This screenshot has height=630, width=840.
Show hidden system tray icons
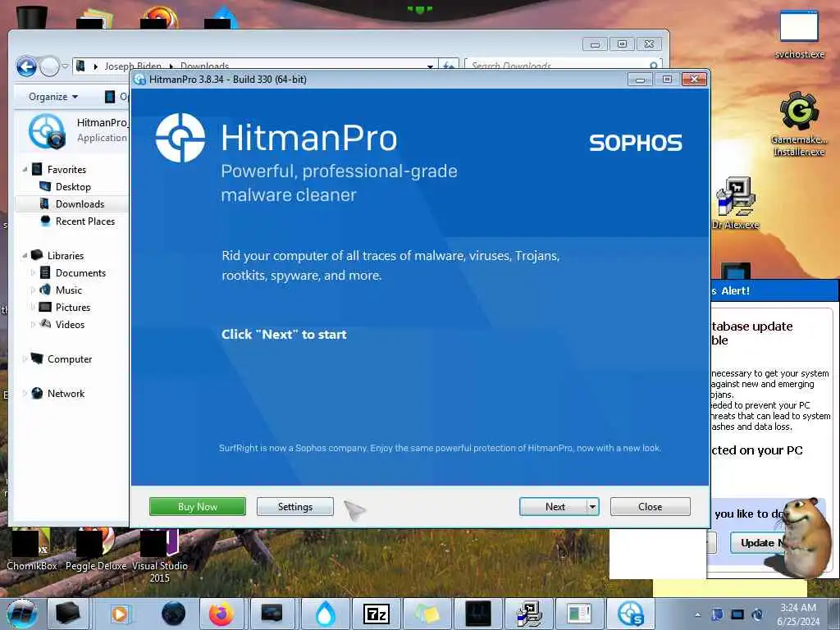pos(697,614)
